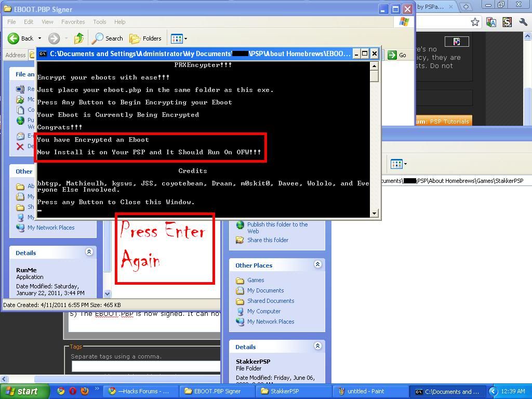This screenshot has height=399, width=532.
Task: Click the S extension icon in Chrome
Action: click(x=507, y=22)
